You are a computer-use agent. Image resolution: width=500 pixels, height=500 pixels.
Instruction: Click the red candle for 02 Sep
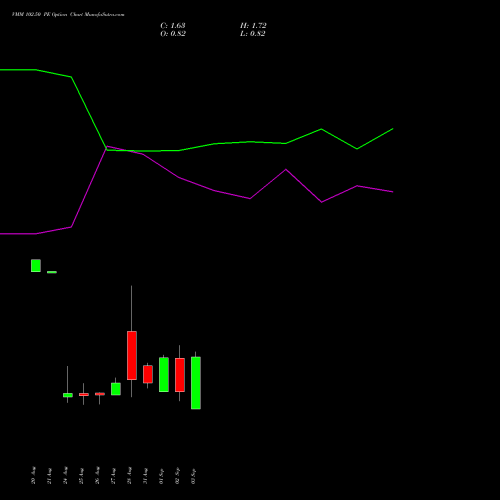click(x=180, y=375)
